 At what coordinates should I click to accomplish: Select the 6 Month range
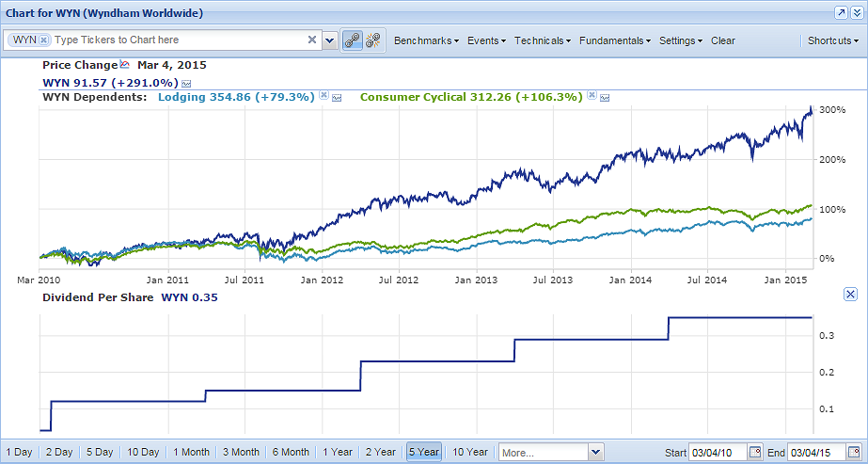[x=291, y=453]
